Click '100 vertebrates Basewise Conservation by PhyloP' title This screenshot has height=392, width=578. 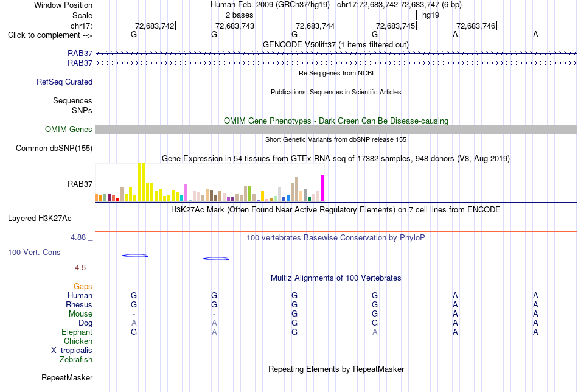coord(335,238)
